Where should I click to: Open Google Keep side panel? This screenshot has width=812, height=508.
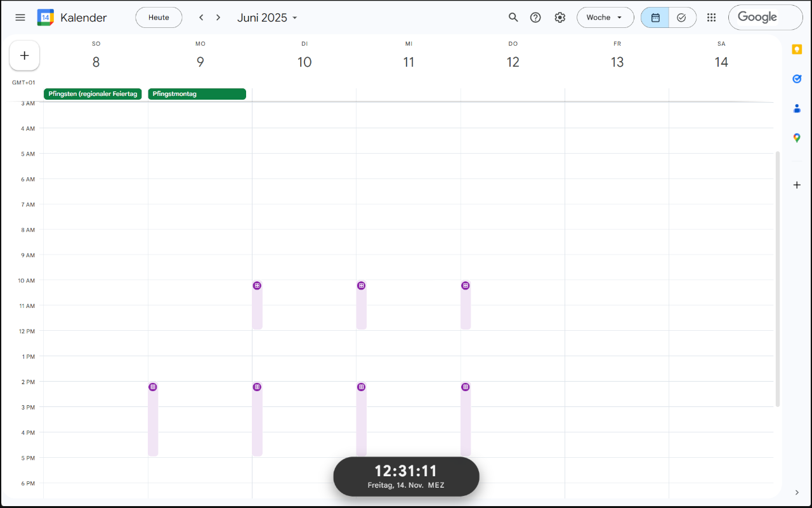[x=797, y=50]
